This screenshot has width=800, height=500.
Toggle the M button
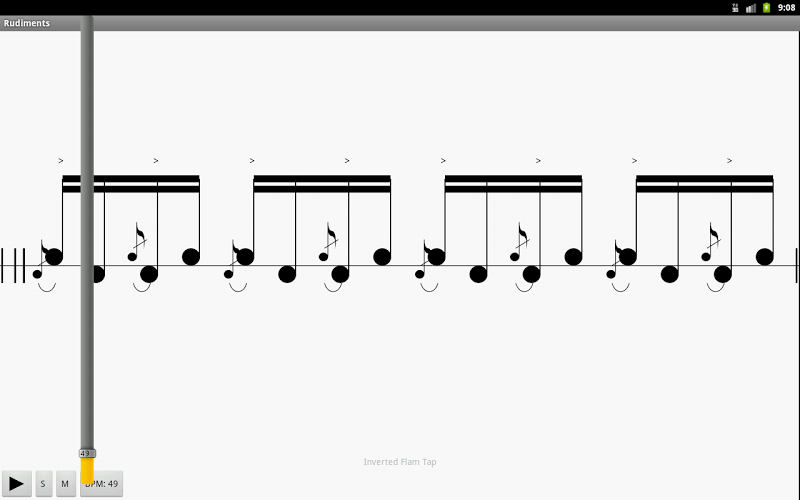pyautogui.click(x=65, y=483)
